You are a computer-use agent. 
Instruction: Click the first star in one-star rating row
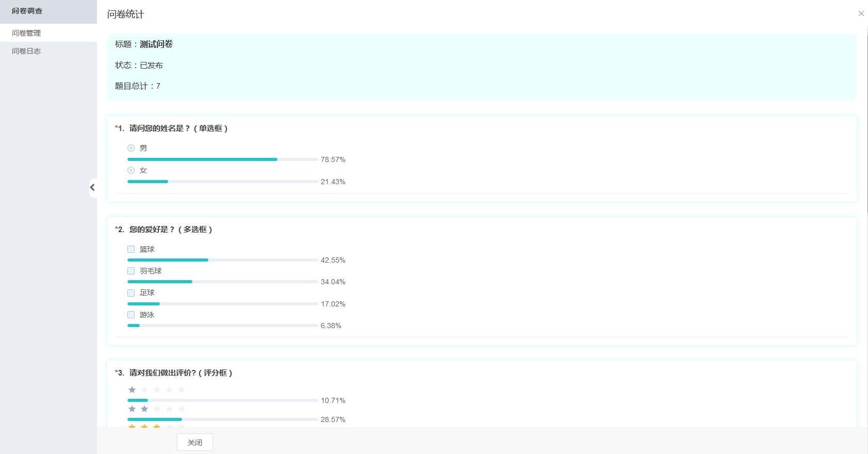(132, 390)
